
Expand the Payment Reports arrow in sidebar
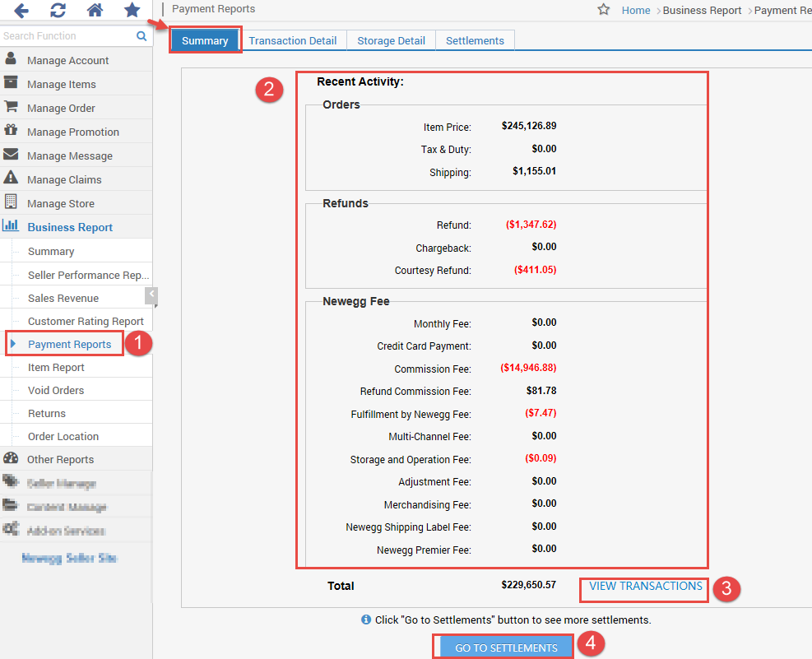pyautogui.click(x=12, y=343)
